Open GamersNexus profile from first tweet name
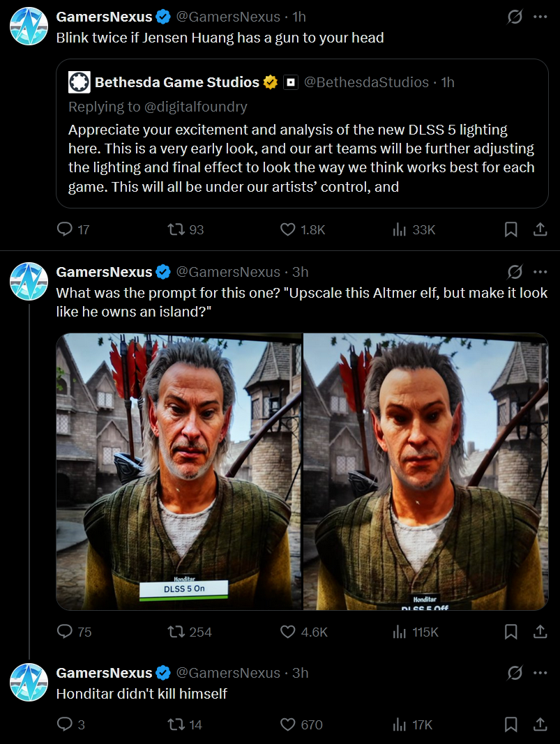 click(x=104, y=17)
